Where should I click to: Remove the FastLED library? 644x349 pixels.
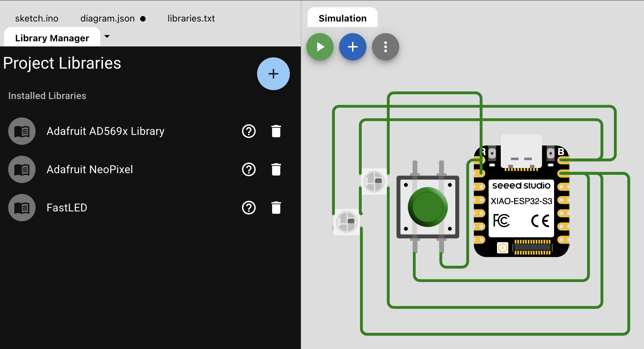tap(277, 208)
